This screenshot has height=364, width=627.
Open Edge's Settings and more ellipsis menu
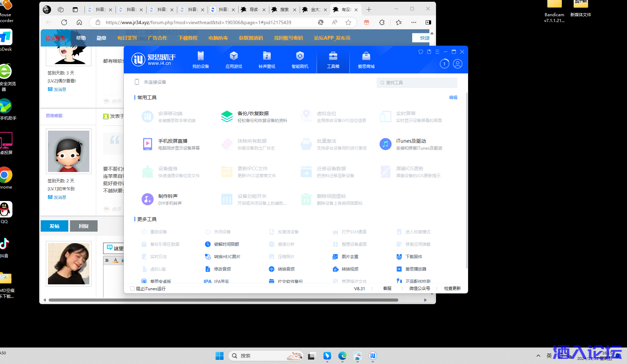pyautogui.click(x=414, y=22)
